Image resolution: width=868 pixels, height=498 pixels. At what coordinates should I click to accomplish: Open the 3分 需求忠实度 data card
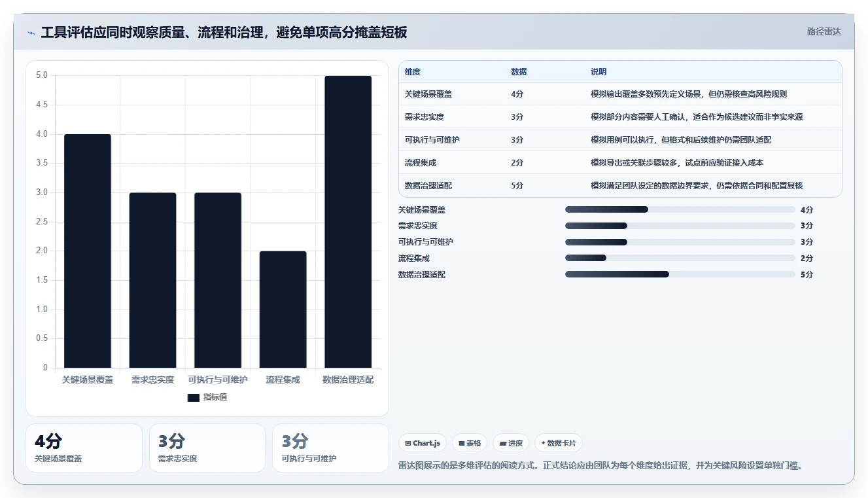[207, 448]
